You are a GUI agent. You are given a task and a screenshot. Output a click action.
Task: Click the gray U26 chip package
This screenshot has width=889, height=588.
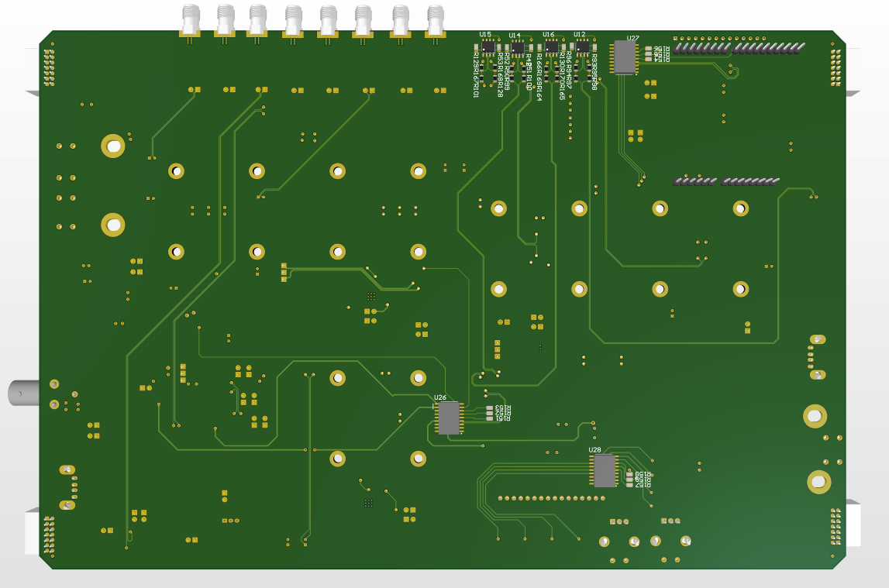(449, 418)
